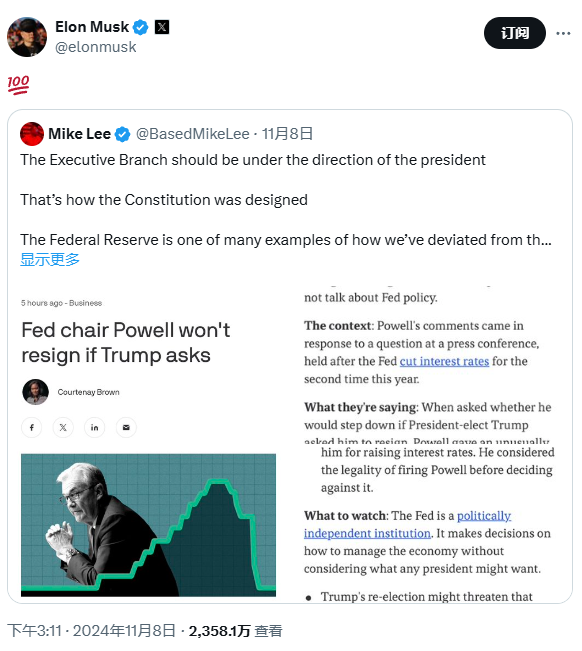The image size is (582, 651).
Task: Click the X share icon under the author
Action: pos(63,427)
